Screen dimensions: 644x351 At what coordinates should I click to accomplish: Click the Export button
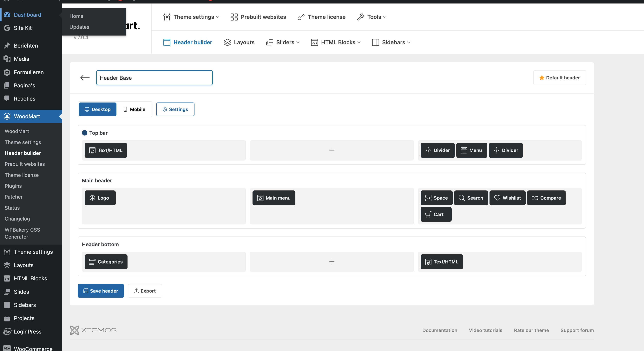tap(145, 291)
